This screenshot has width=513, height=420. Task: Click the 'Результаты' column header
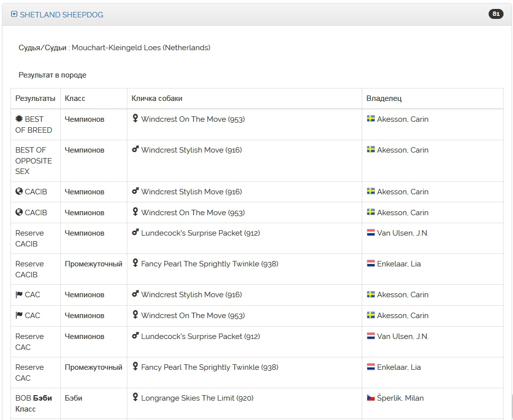[35, 98]
